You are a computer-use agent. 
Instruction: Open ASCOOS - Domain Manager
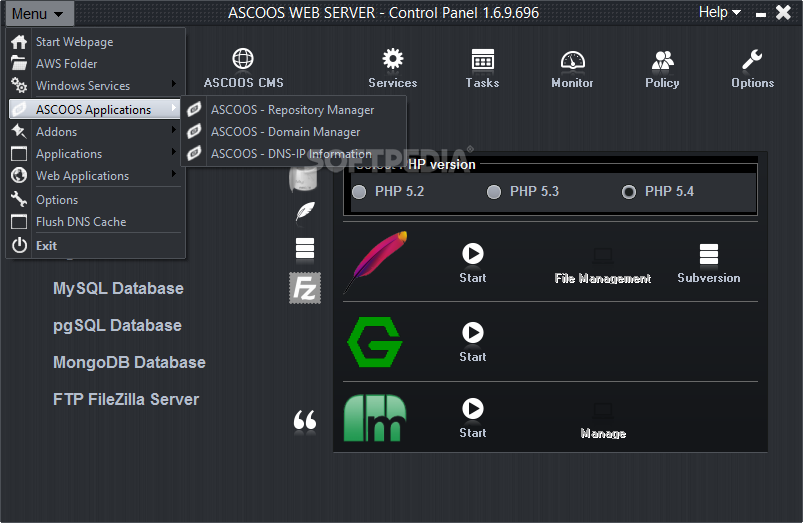tap(293, 132)
